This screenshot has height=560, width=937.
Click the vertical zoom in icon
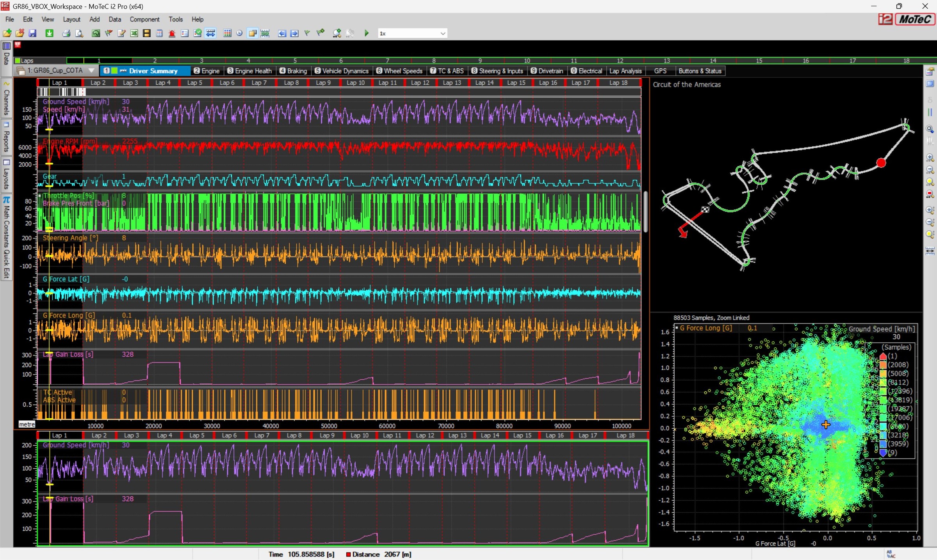[x=930, y=210]
